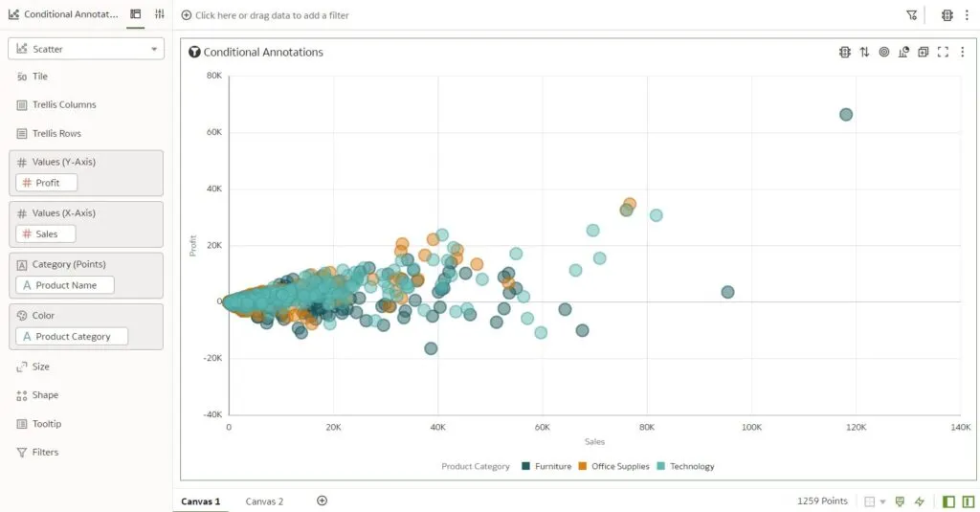980x512 pixels.
Task: Open the chart's three-dot options menu
Action: [963, 52]
